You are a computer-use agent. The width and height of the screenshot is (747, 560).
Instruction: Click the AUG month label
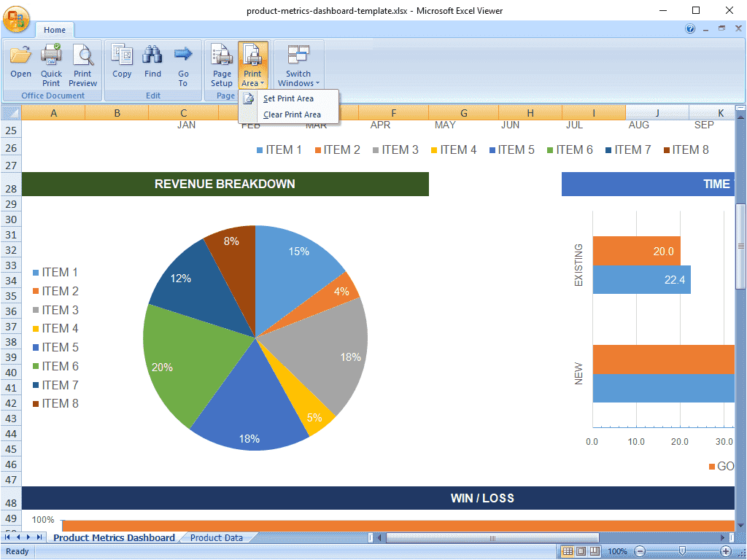pos(639,125)
